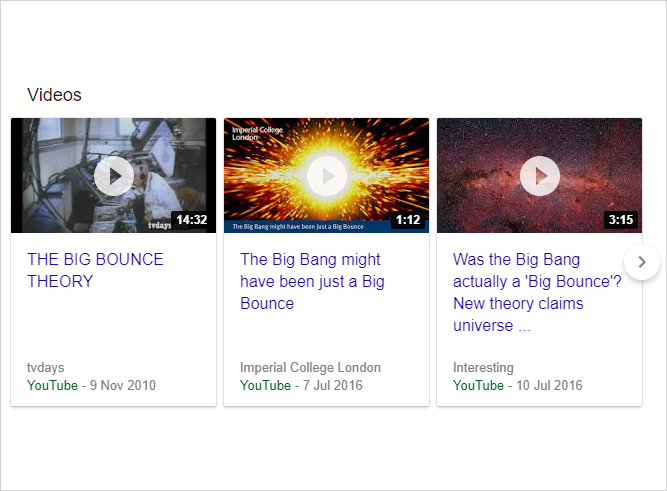This screenshot has height=491, width=667.
Task: Open 'The Big Bang might have been' title
Action: pos(312,281)
